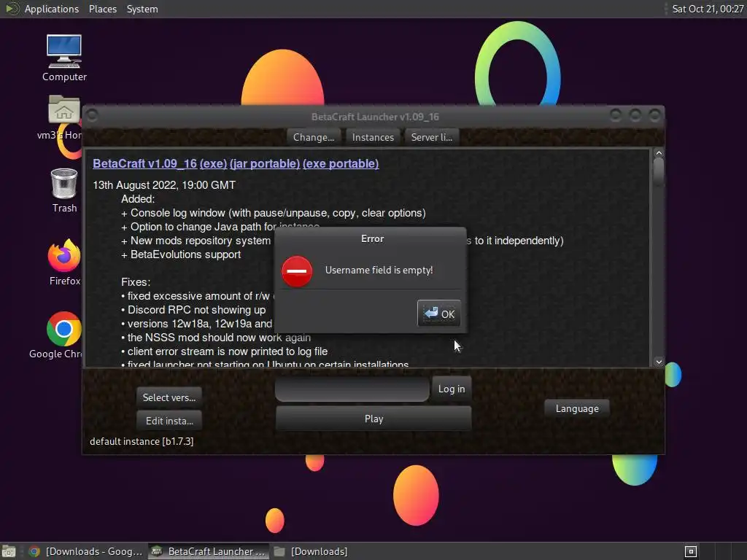This screenshot has height=560, width=747.
Task: Click the changelog scrollbar thumb
Action: pos(659,171)
